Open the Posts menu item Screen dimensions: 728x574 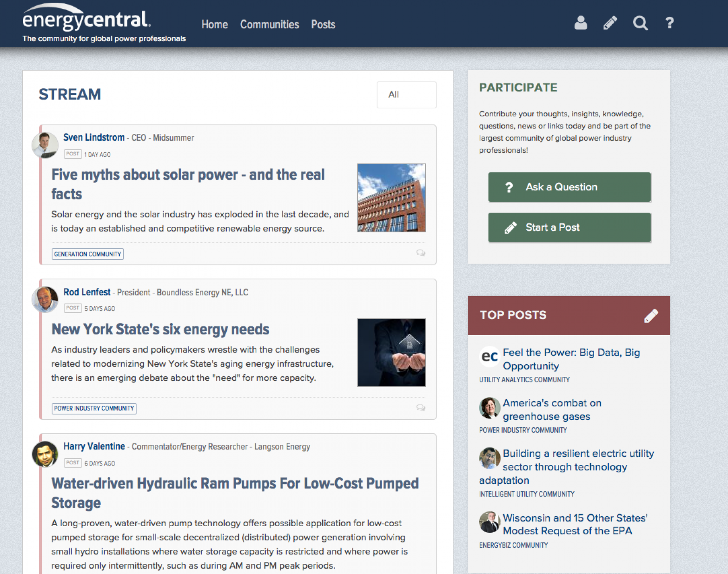[323, 25]
